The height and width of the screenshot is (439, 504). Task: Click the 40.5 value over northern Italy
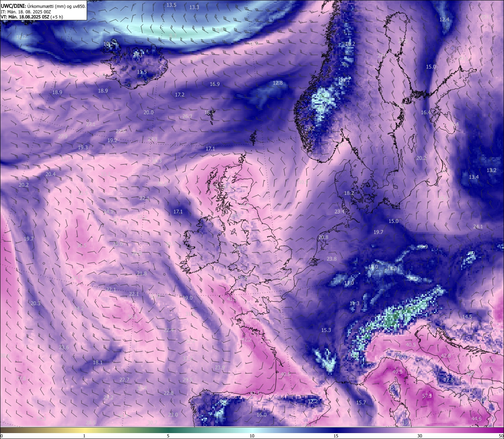coord(411,345)
